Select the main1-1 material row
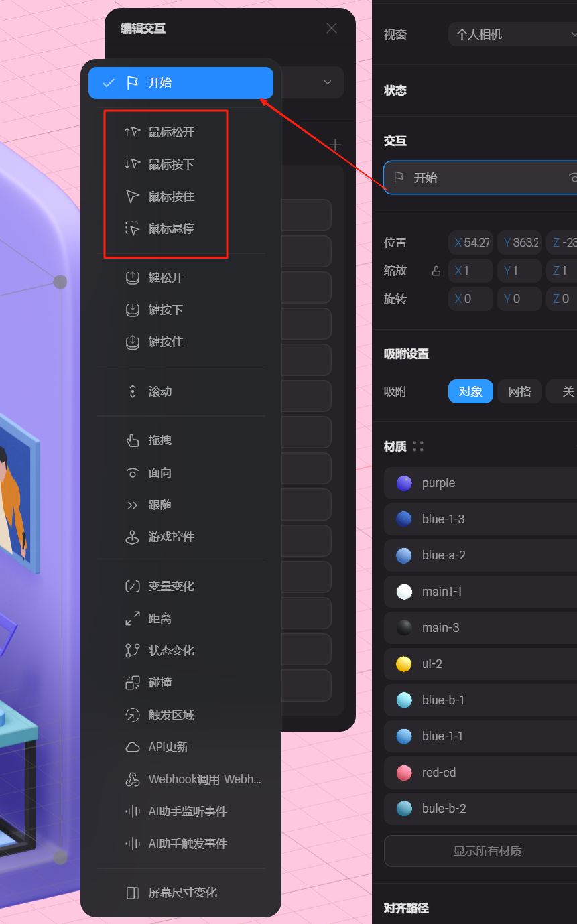This screenshot has height=924, width=577. click(x=480, y=592)
